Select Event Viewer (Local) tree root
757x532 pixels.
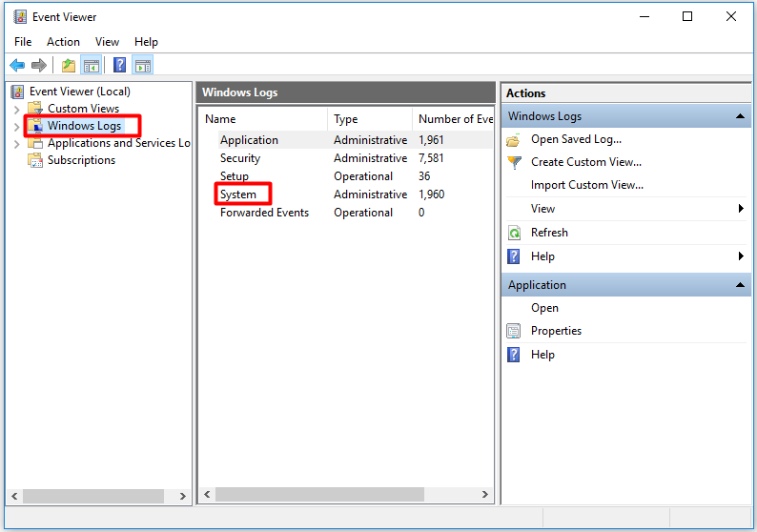(x=80, y=92)
